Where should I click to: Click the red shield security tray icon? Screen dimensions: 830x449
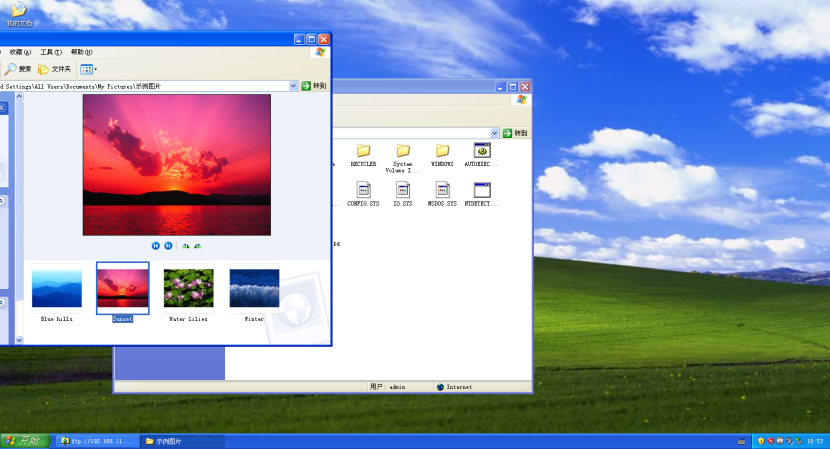(x=770, y=441)
